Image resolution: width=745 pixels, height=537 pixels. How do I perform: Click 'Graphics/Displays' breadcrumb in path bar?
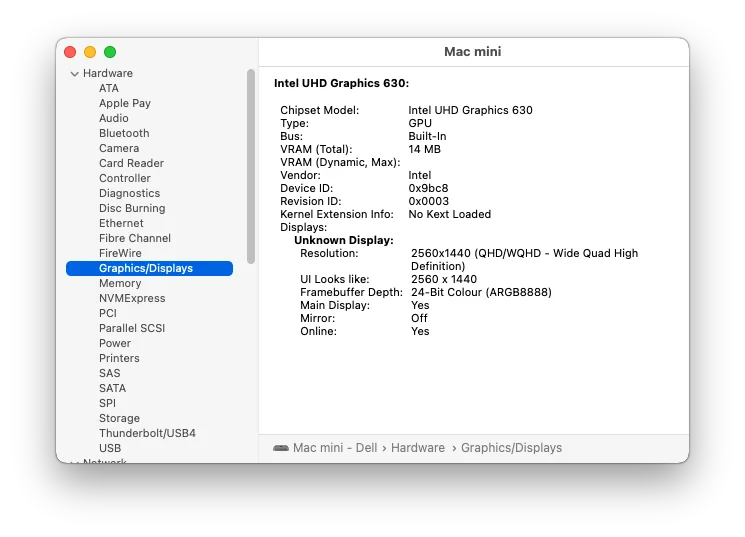[511, 448]
